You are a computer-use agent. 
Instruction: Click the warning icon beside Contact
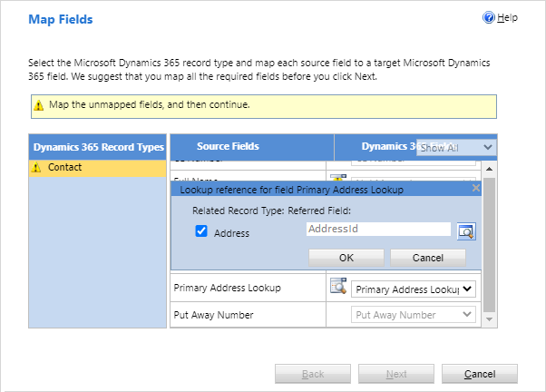point(37,168)
